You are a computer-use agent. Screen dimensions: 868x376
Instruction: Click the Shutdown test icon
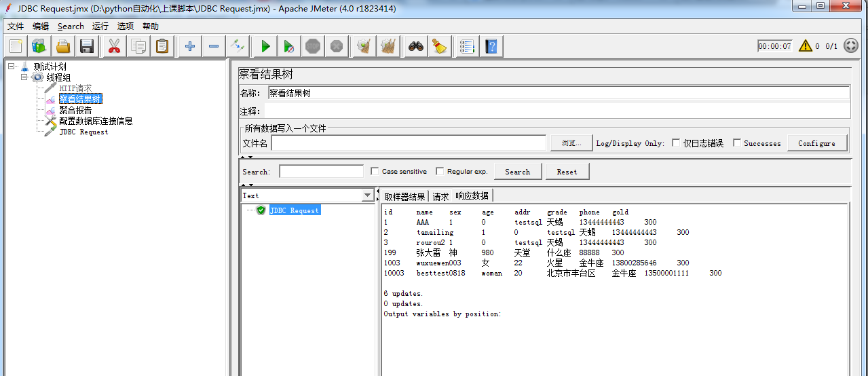point(337,46)
